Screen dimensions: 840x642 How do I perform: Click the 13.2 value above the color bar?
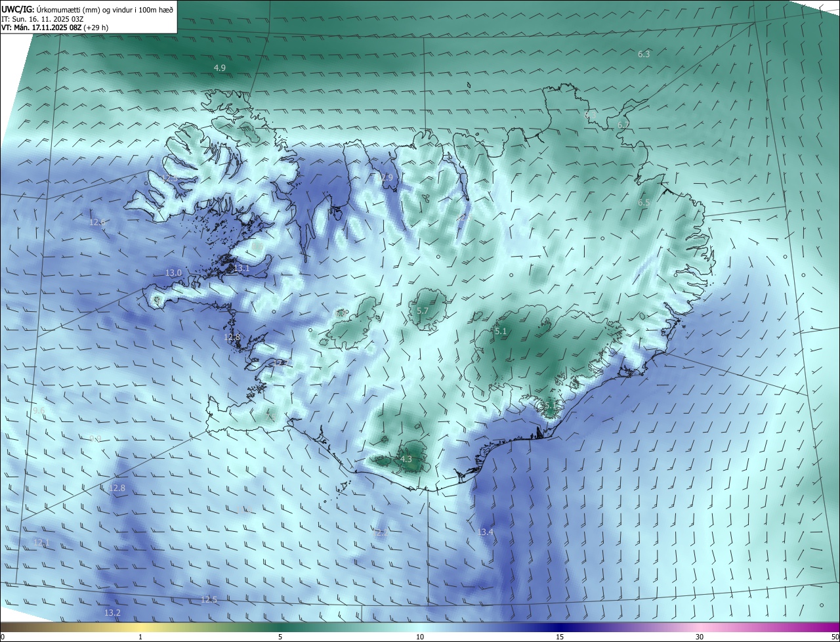[112, 613]
